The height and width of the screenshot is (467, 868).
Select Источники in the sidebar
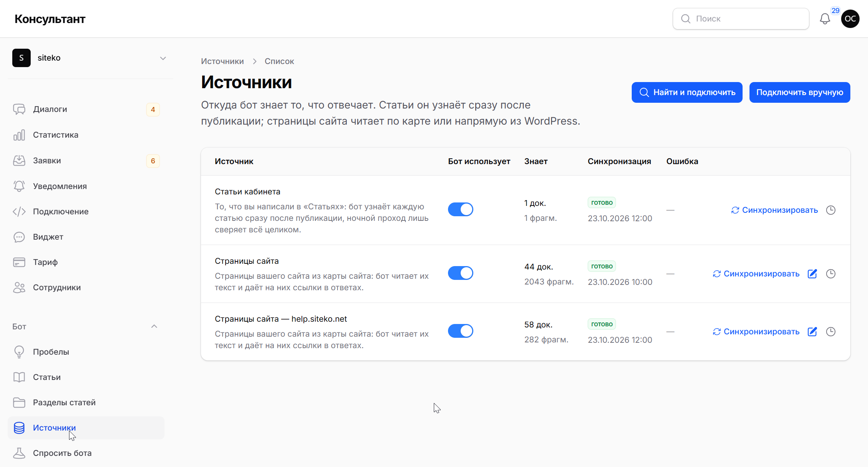pyautogui.click(x=86, y=428)
